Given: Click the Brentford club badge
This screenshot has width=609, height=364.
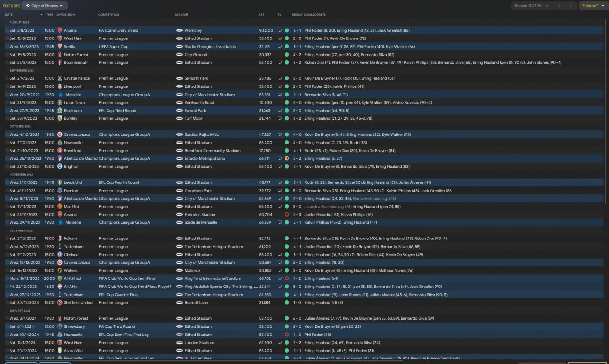Looking at the screenshot, I should coord(59,151).
